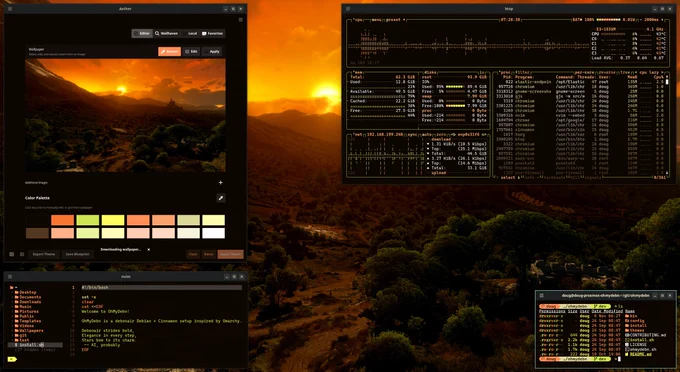Click the Export Theme button
The image size is (680, 372).
point(44,255)
